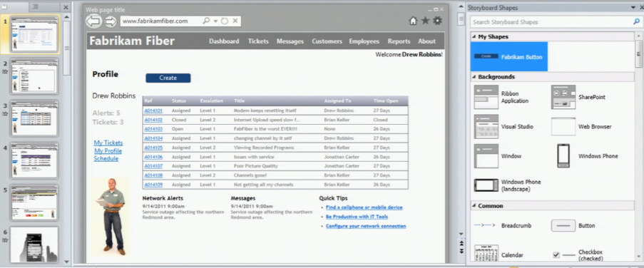Screen dimensions: 644x268
Task: Select the Fabrikam Button in My Shapes
Action: click(509, 56)
